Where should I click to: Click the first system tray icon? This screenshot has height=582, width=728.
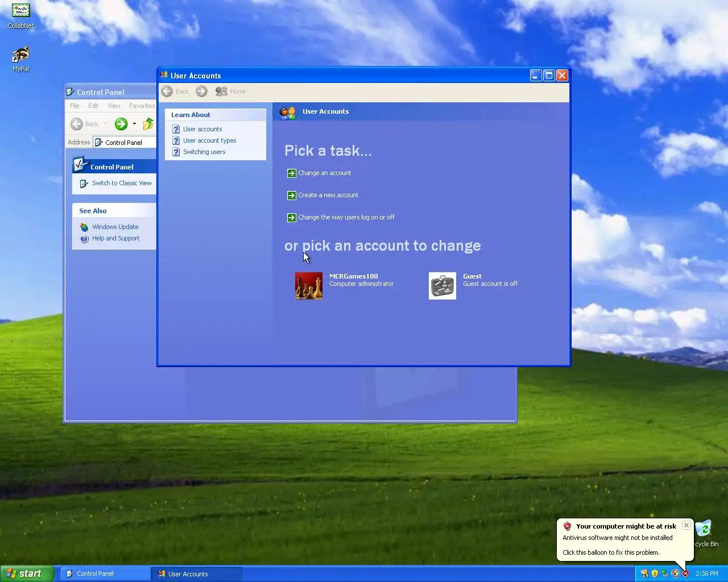pos(644,573)
